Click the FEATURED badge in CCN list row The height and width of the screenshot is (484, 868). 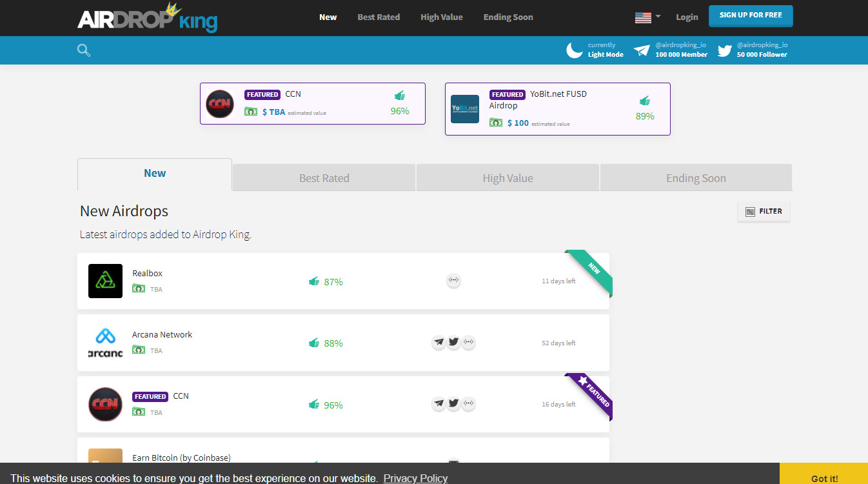point(150,397)
